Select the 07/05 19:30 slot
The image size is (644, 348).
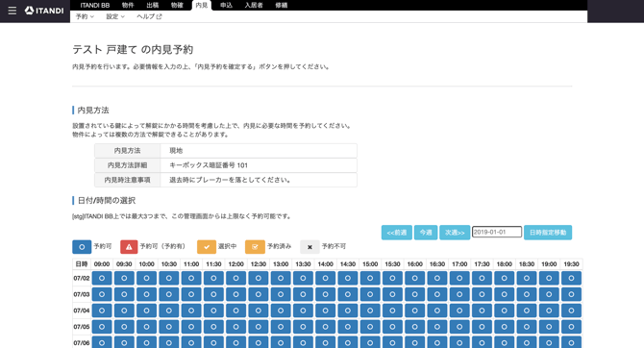(x=571, y=327)
